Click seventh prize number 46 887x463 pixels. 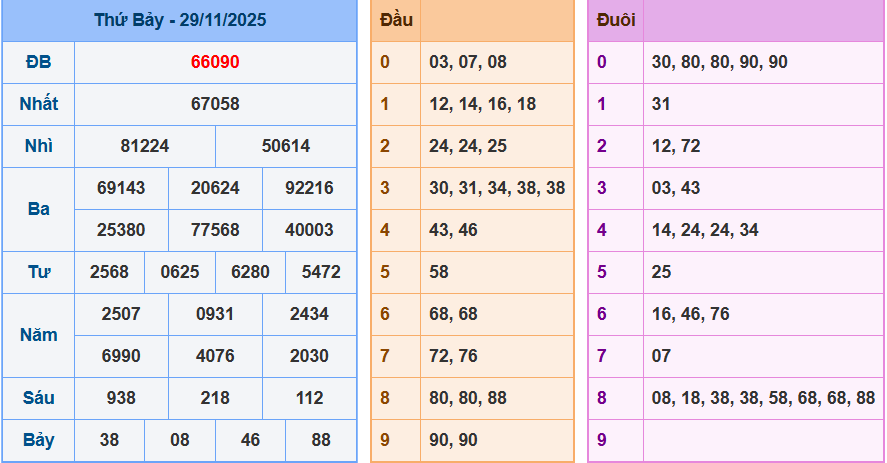[250, 440]
